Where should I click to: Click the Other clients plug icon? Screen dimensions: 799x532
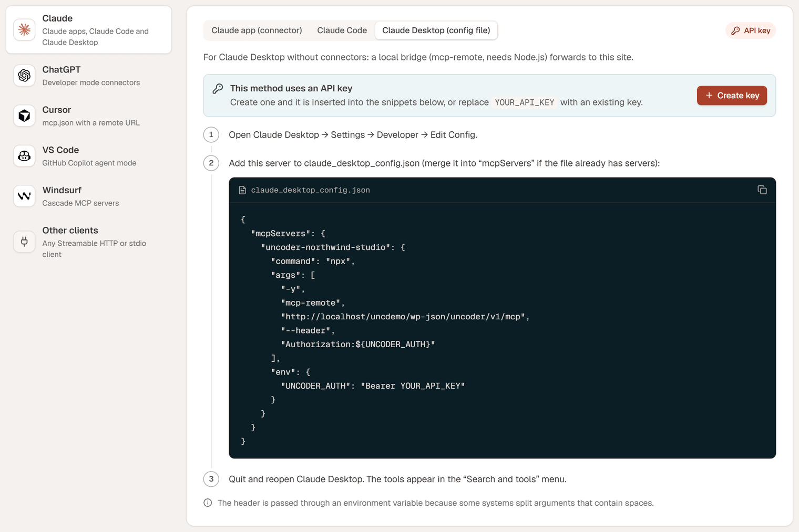(24, 242)
